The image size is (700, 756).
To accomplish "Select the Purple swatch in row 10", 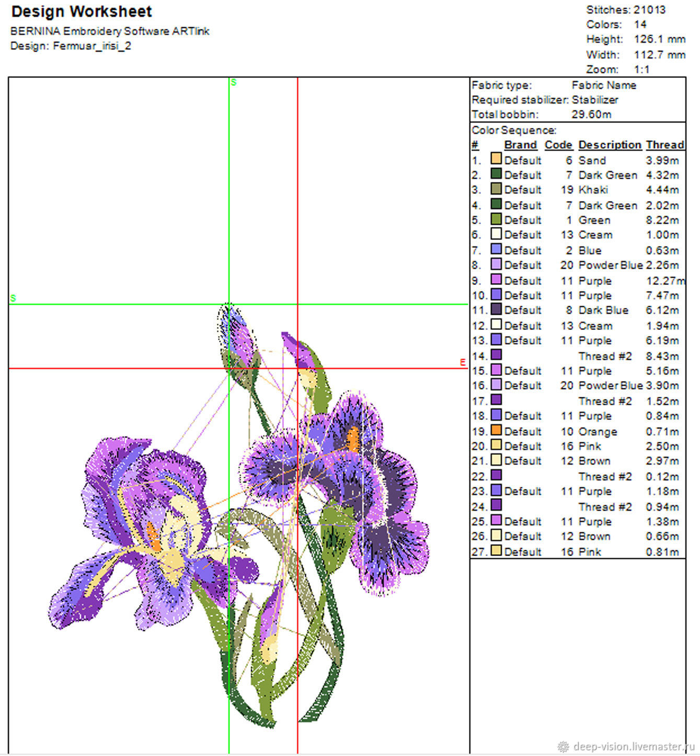I will [x=496, y=294].
